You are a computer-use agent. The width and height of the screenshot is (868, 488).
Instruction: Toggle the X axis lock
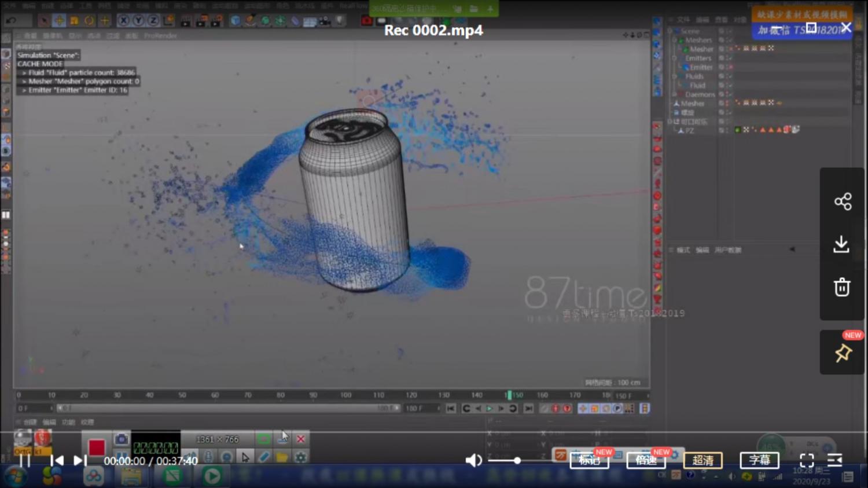[124, 20]
